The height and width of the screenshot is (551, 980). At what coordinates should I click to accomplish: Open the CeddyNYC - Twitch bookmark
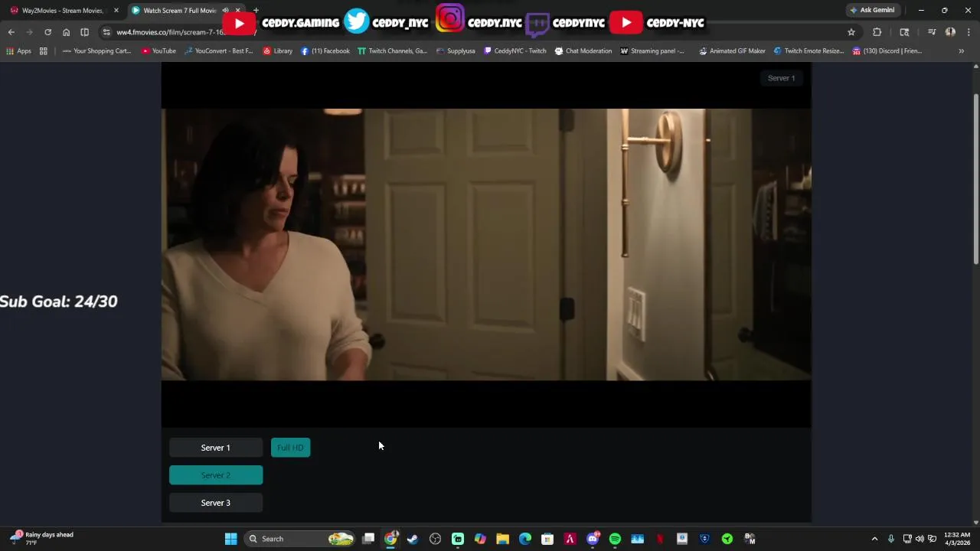tap(515, 51)
